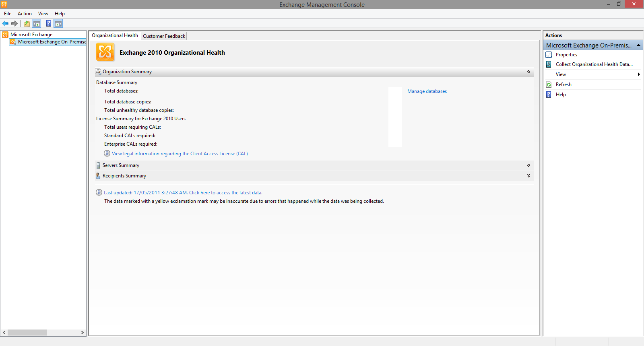Image resolution: width=644 pixels, height=346 pixels.
Task: Click the "Actions" pane header text
Action: (554, 35)
